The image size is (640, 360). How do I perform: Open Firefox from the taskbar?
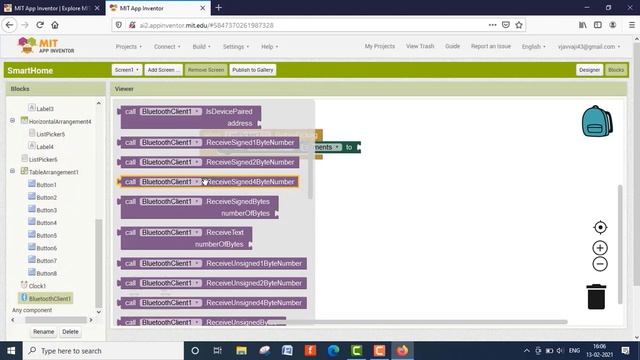402,351
